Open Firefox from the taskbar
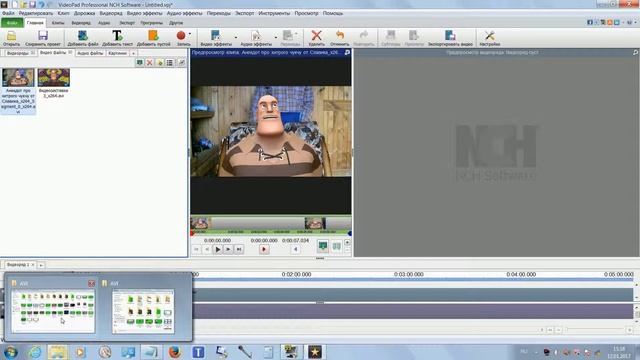 point(175,351)
